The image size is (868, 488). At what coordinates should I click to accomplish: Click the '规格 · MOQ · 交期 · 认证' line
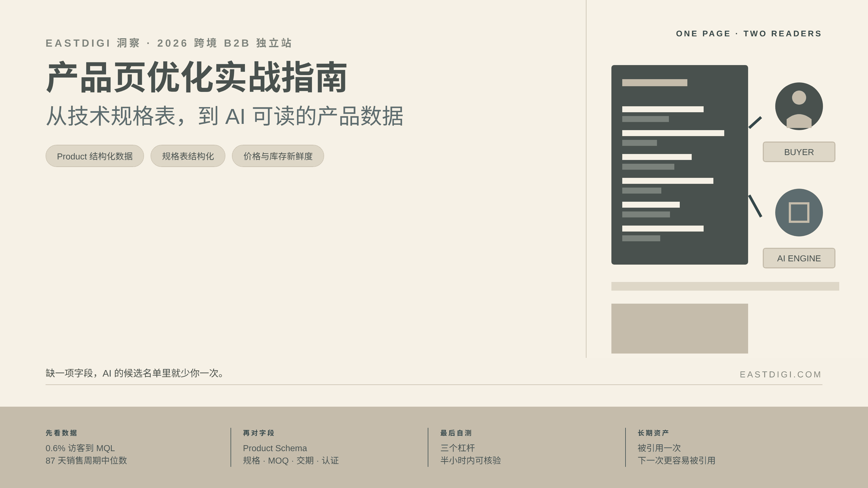pos(291,460)
